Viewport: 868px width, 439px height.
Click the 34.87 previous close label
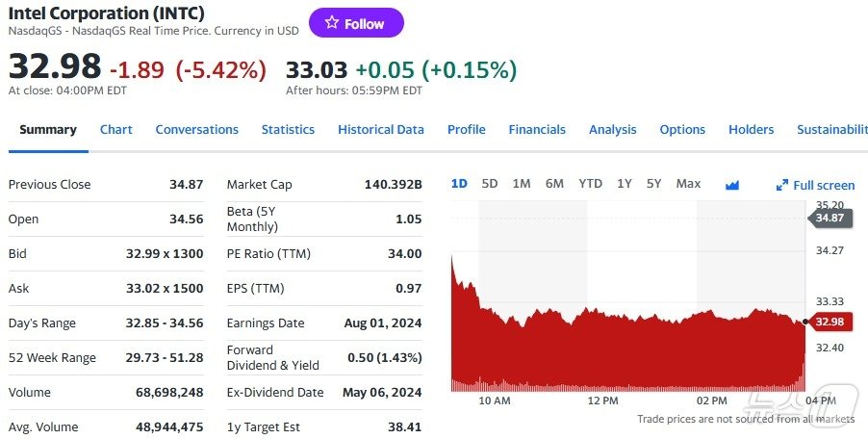(829, 219)
